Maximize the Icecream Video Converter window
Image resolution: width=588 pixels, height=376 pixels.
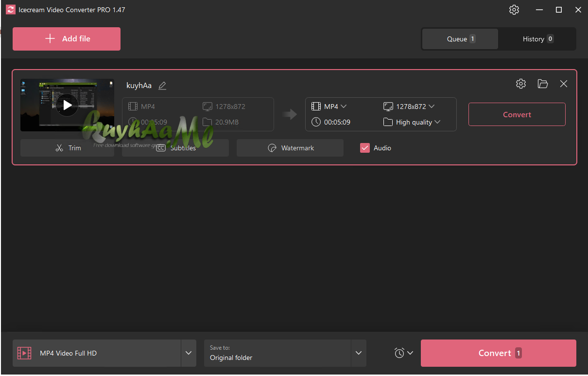click(559, 10)
